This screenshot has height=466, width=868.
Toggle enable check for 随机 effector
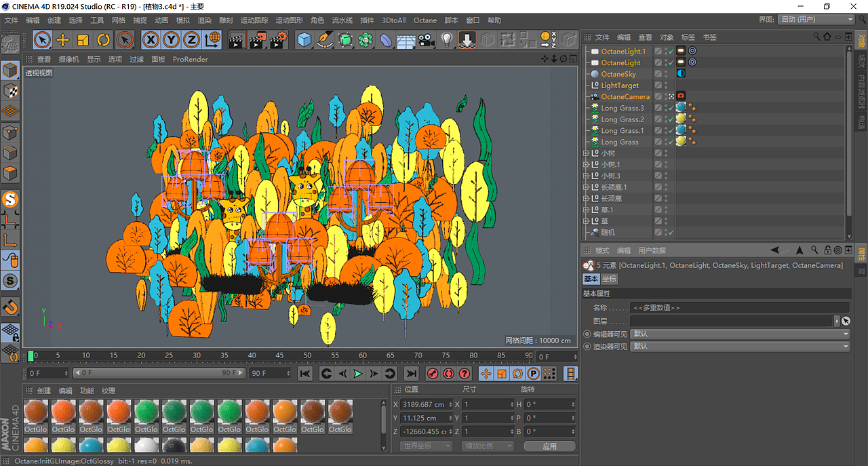(671, 233)
